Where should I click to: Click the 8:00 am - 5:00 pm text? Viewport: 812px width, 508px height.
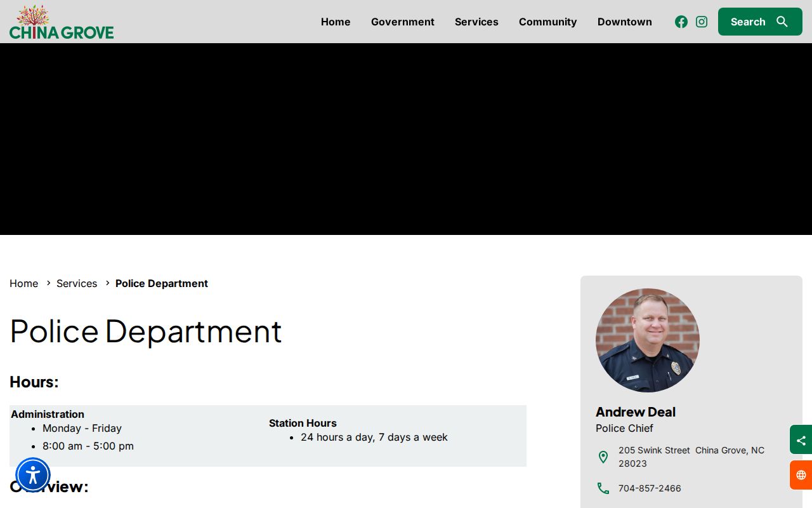click(x=88, y=446)
